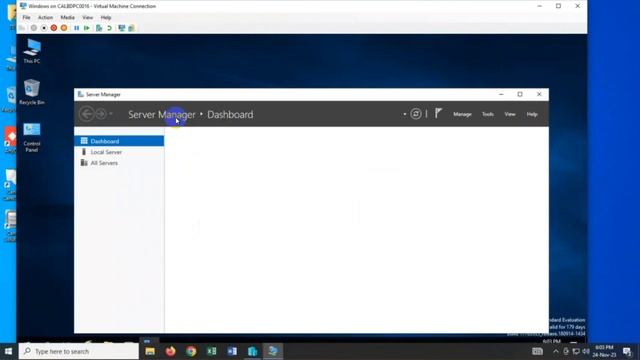Open the Tools menu in Server Manager
The height and width of the screenshot is (360, 640).
(488, 114)
